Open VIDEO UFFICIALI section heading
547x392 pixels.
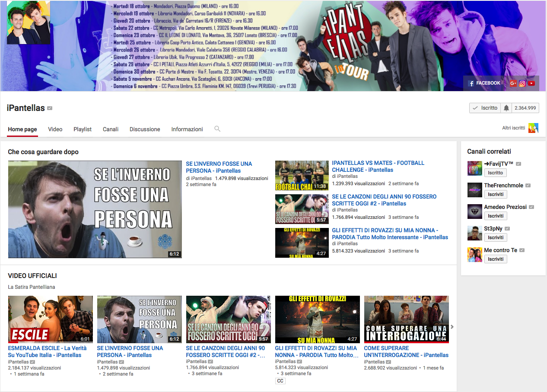[x=32, y=276]
